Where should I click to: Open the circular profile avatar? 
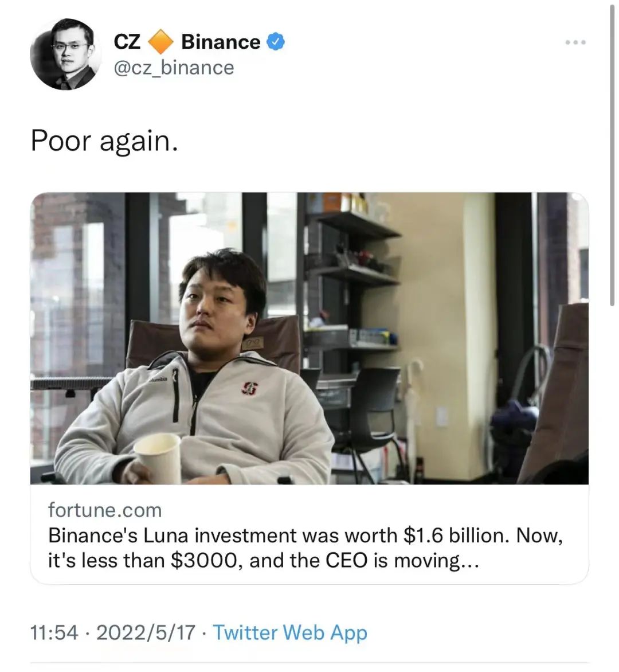[65, 54]
